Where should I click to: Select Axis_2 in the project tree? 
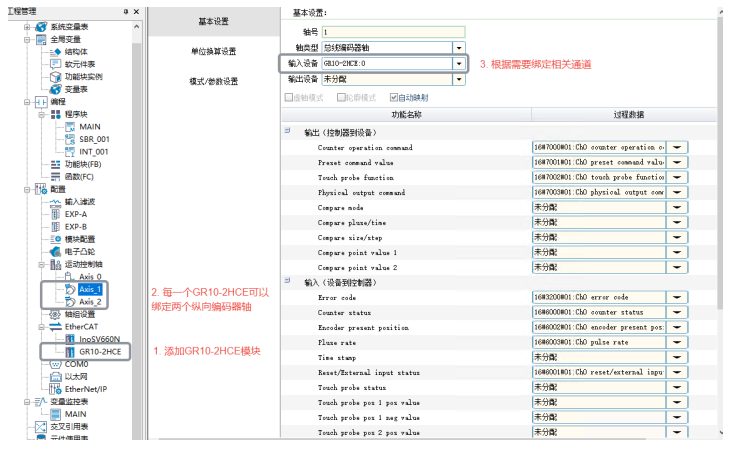[x=90, y=302]
